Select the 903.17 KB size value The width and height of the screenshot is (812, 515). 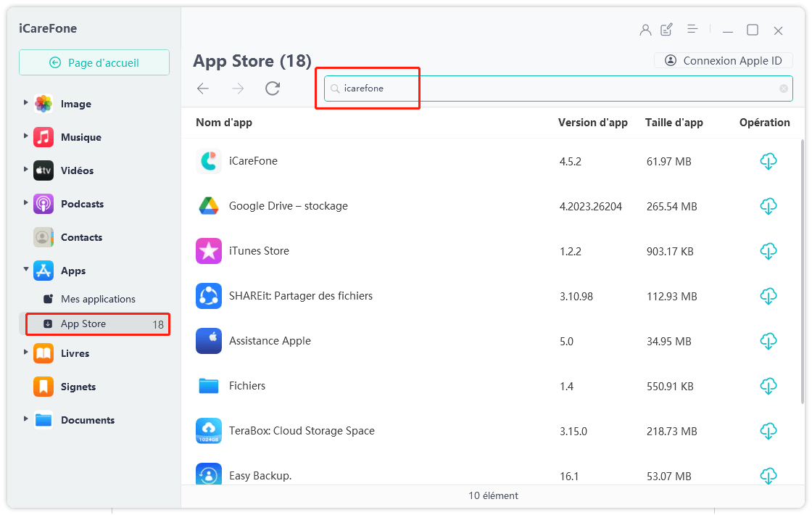pyautogui.click(x=670, y=252)
